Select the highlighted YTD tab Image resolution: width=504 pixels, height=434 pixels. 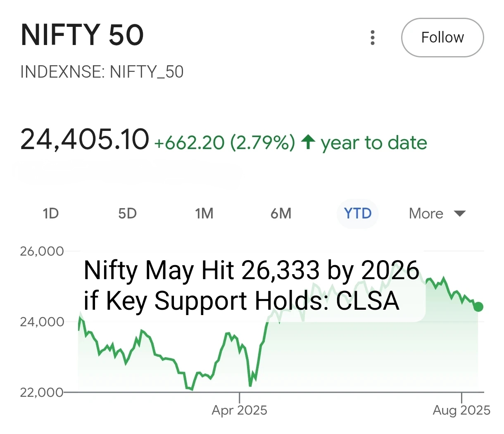pos(358,213)
